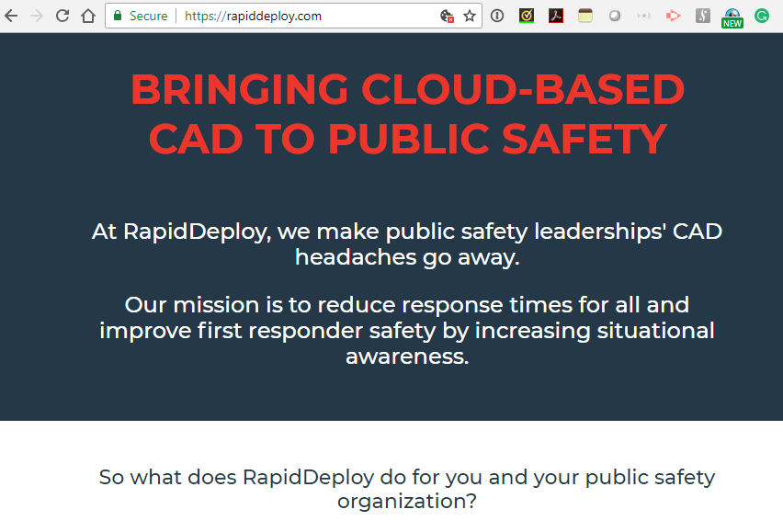Open the Adobe Acrobat extension

pyautogui.click(x=556, y=16)
